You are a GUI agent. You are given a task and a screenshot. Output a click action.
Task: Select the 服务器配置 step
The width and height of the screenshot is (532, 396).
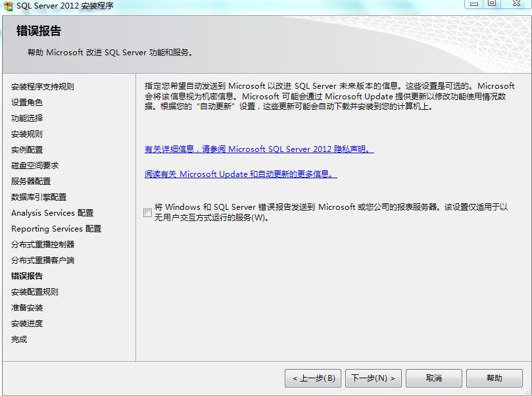[x=31, y=181]
